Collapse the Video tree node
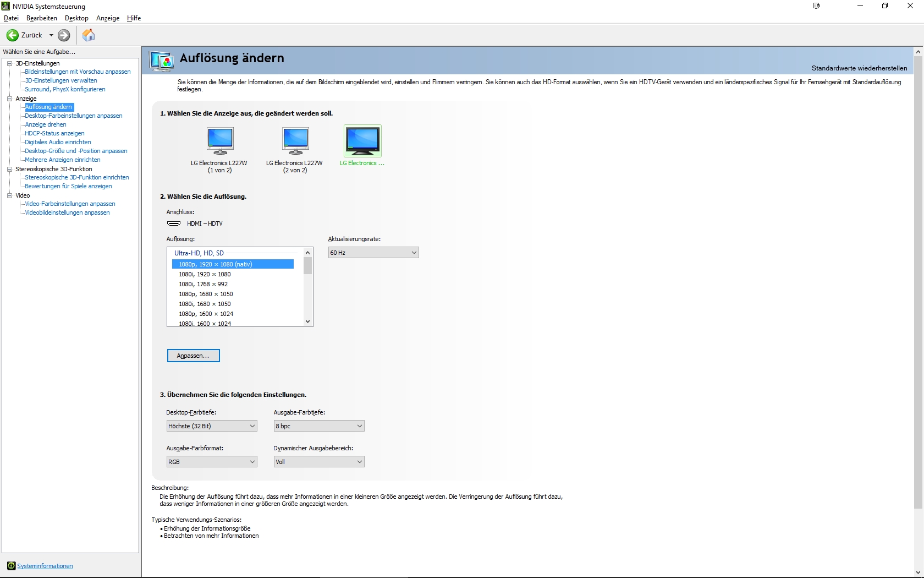 (x=9, y=195)
